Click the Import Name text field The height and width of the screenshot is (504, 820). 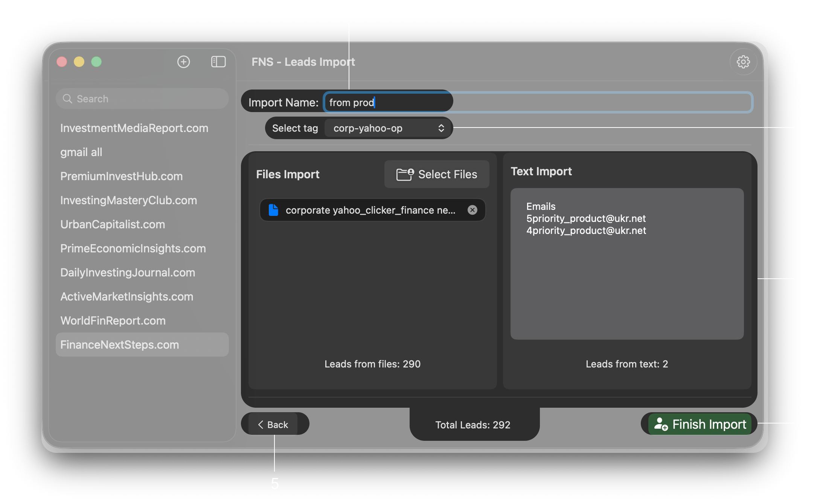tap(538, 102)
